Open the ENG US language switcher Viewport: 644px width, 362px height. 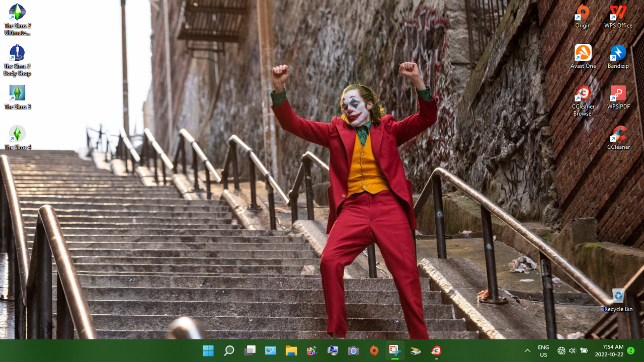click(543, 351)
